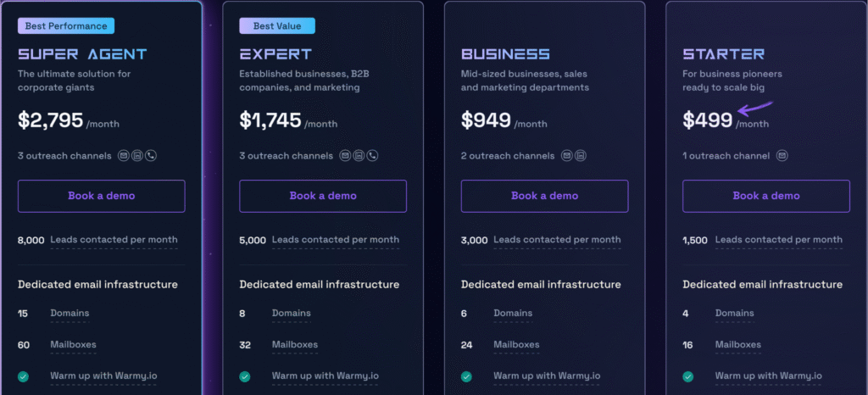This screenshot has width=868, height=395.
Task: Book a demo for the Expert plan
Action: tap(323, 196)
